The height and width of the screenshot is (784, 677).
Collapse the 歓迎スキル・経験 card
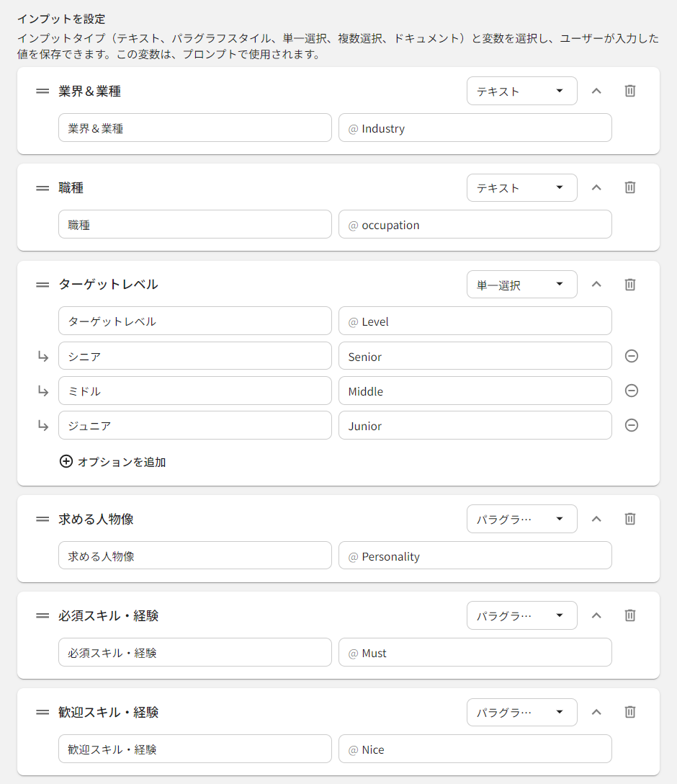596,712
